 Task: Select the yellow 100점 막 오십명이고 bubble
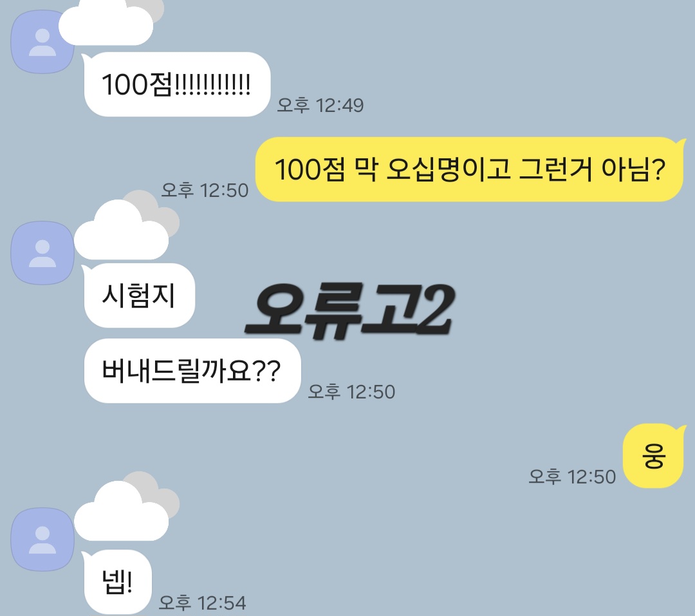tap(470, 169)
